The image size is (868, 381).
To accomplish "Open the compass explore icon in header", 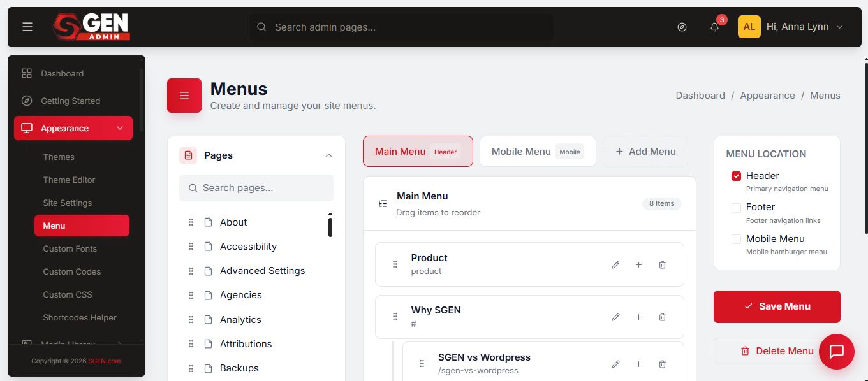I will click(x=682, y=27).
